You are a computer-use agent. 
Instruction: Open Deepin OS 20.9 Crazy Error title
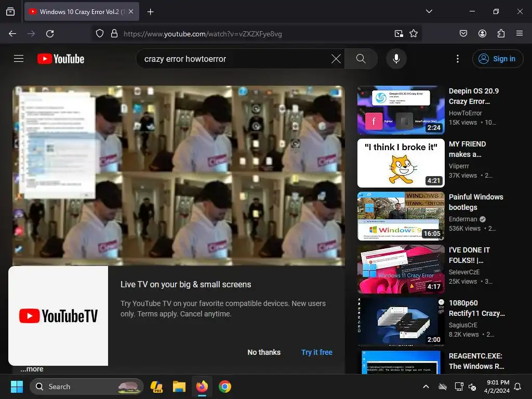click(474, 96)
